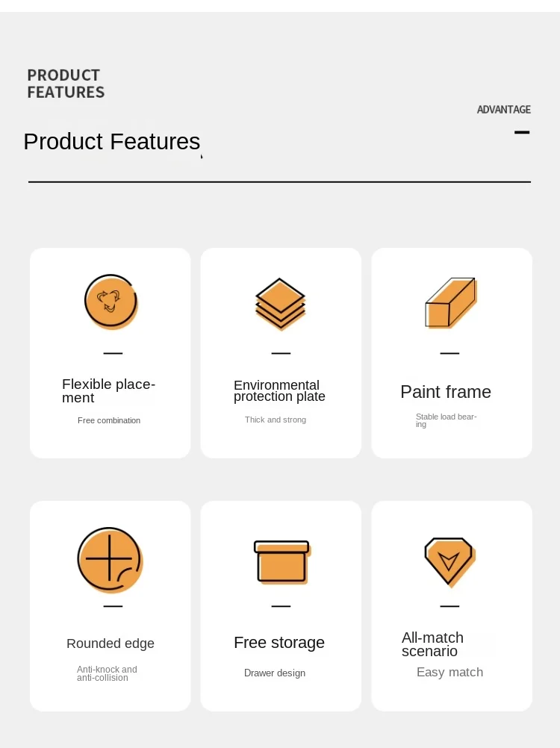Viewport: 560px width, 748px height.
Task: Select the Environmental protection plate title
Action: (279, 390)
